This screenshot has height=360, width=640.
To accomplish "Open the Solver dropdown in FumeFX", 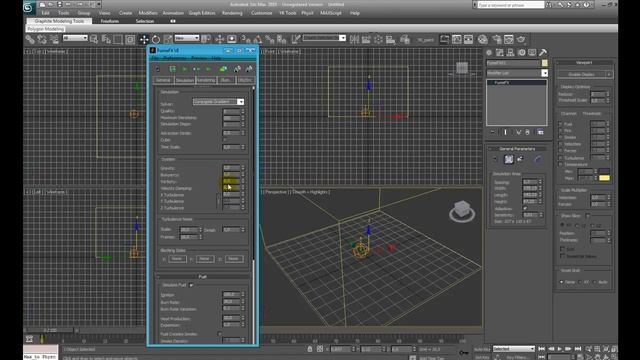I will [218, 102].
